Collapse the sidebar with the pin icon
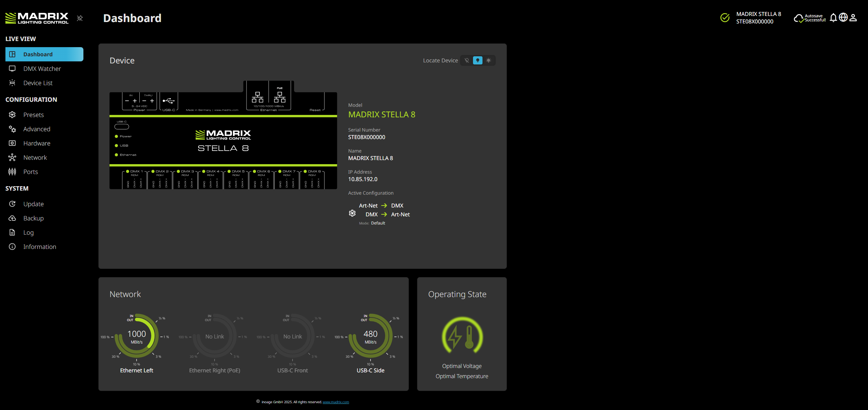868x410 pixels. (x=80, y=18)
